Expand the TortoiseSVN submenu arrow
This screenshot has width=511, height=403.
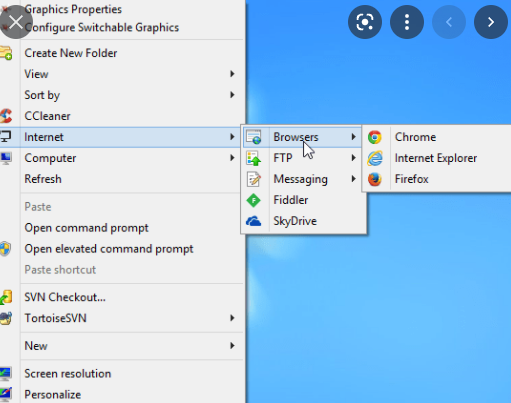(x=232, y=318)
